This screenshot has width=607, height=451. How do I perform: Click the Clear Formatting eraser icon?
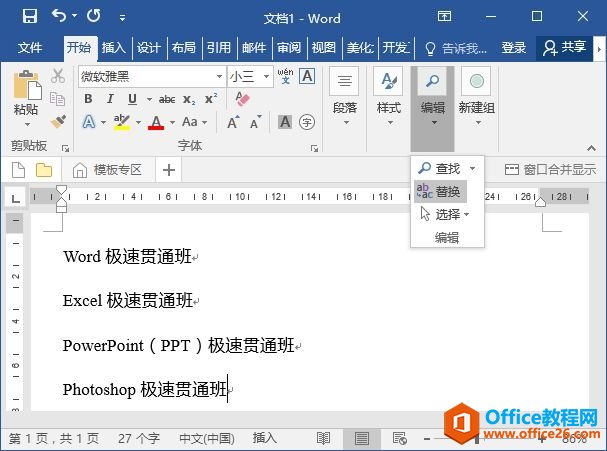(x=243, y=99)
